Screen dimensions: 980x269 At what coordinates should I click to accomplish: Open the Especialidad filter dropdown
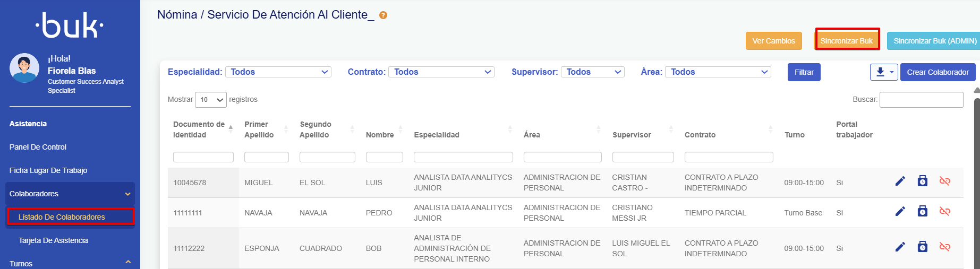[278, 72]
